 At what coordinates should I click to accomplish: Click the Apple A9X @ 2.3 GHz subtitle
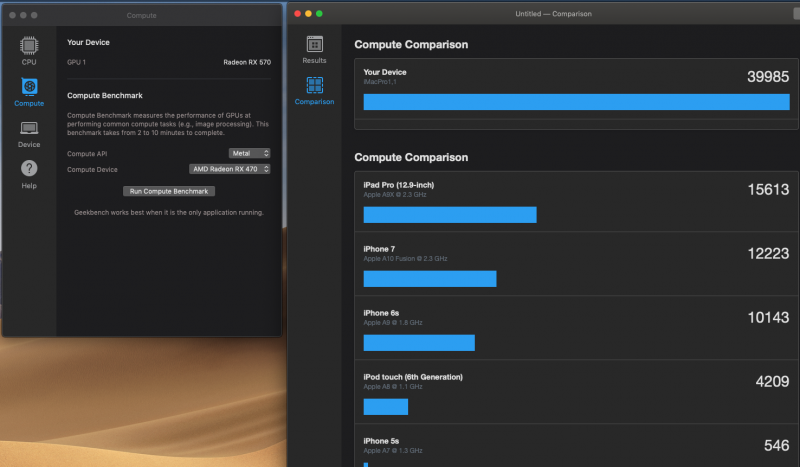(394, 194)
